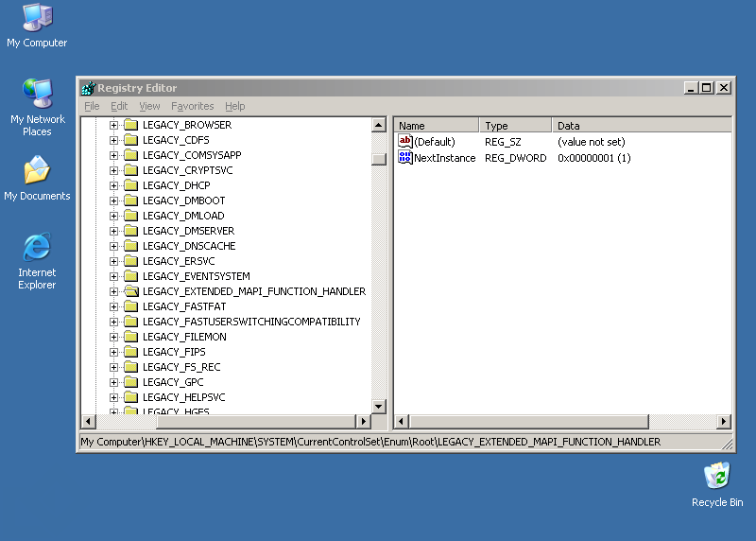
Task: Click the Type column header
Action: point(515,126)
